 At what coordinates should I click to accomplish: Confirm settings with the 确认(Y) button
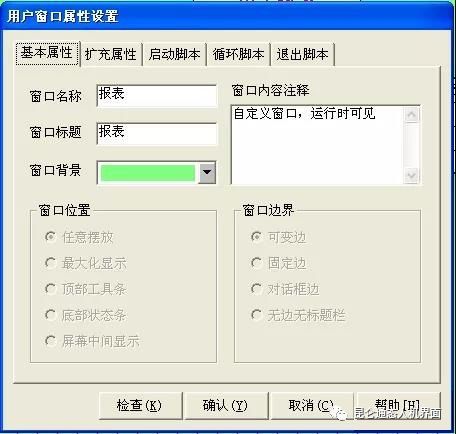(226, 406)
